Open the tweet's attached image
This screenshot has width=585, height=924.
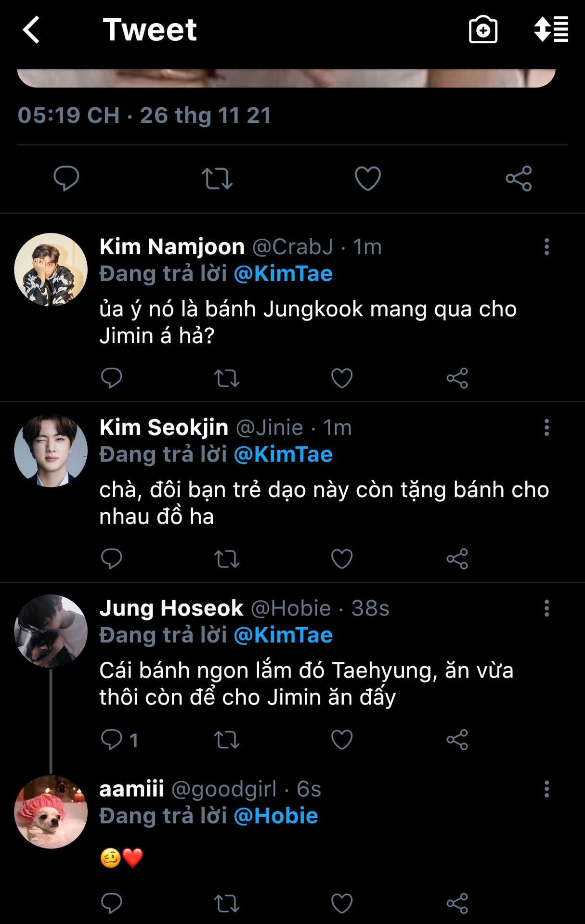(x=286, y=78)
